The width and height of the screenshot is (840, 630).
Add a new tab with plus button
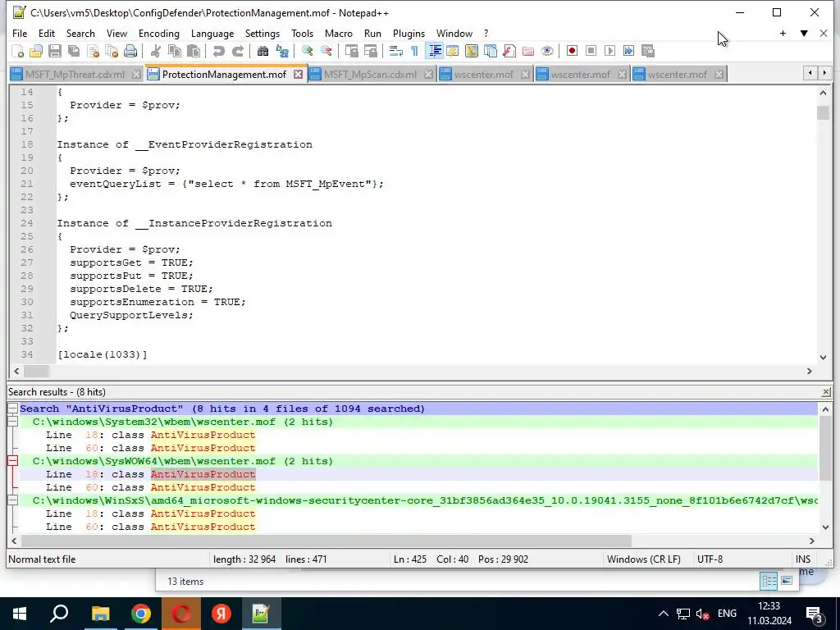pos(783,33)
